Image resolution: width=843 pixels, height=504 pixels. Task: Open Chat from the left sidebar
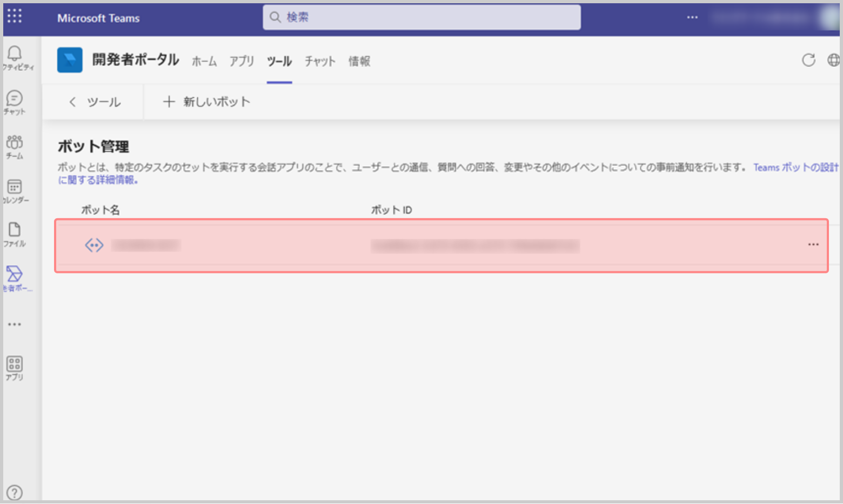click(15, 102)
